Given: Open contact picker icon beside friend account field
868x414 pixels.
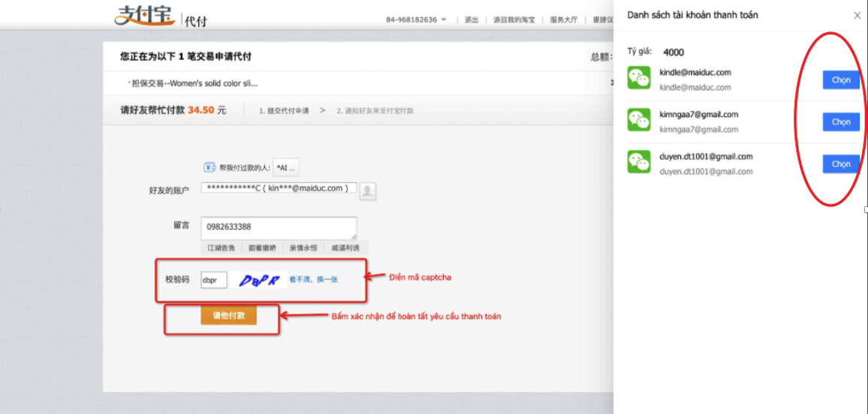Looking at the screenshot, I should 367,190.
